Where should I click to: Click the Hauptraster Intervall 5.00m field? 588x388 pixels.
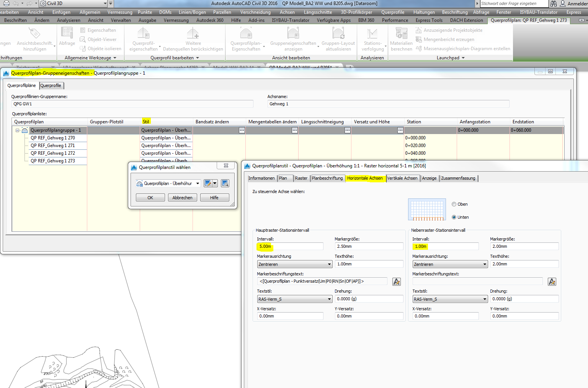[x=290, y=247]
